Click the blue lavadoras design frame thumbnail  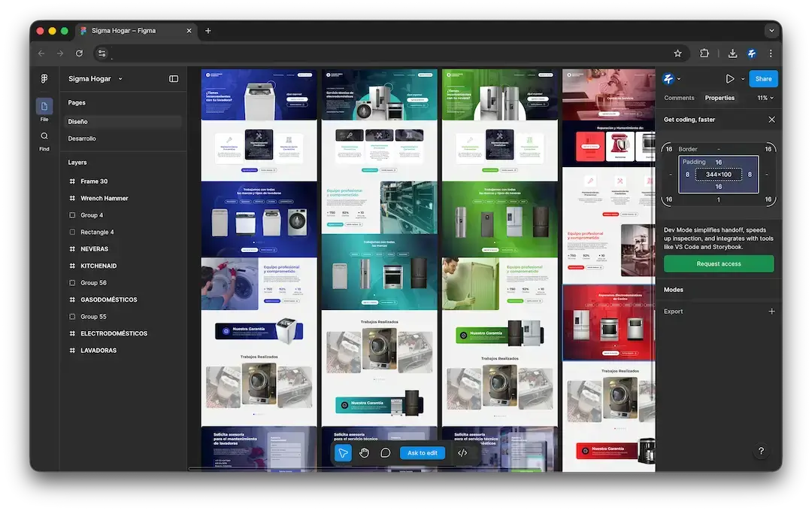259,269
